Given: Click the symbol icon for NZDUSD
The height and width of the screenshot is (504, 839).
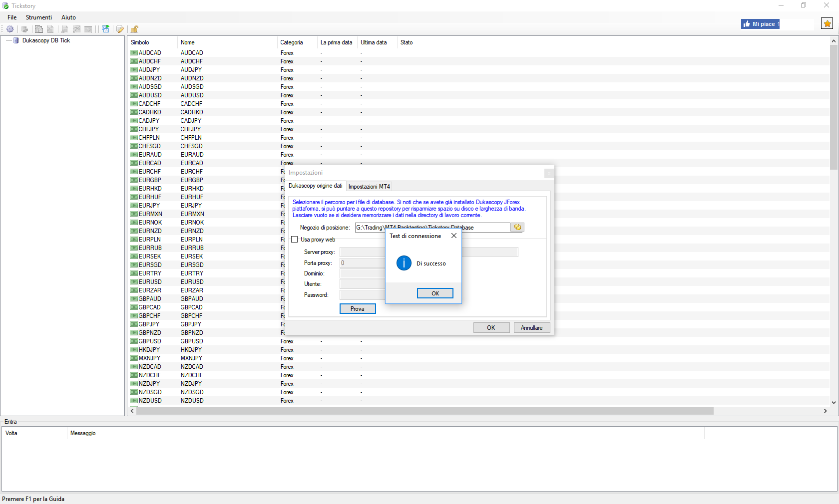Looking at the screenshot, I should coord(134,401).
